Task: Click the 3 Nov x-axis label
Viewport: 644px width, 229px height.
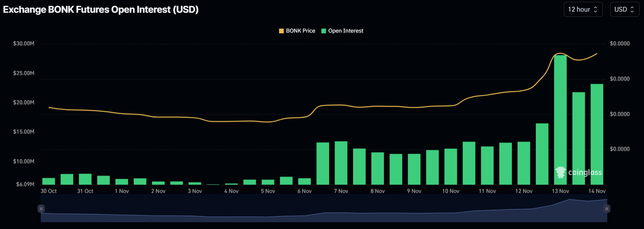Action: (195, 191)
